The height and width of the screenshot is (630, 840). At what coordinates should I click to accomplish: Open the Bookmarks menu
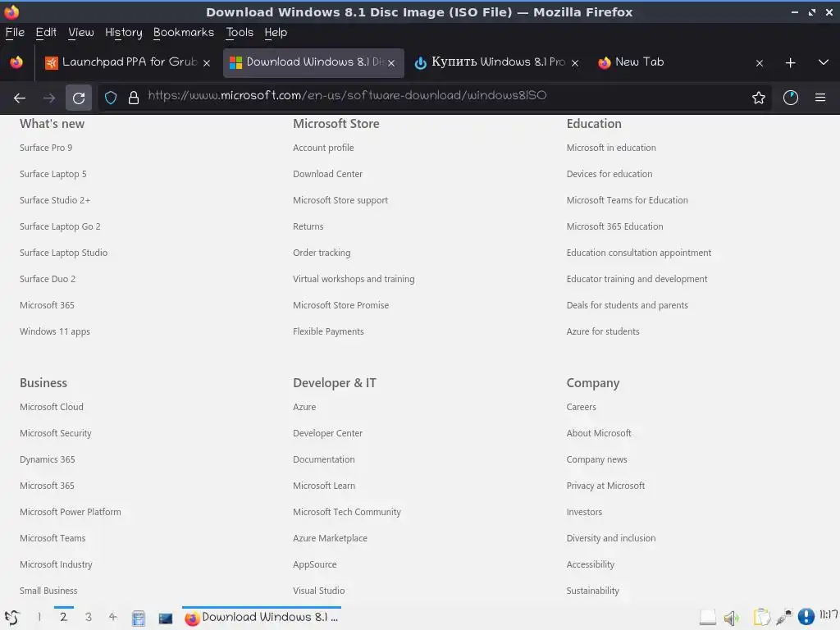point(184,33)
